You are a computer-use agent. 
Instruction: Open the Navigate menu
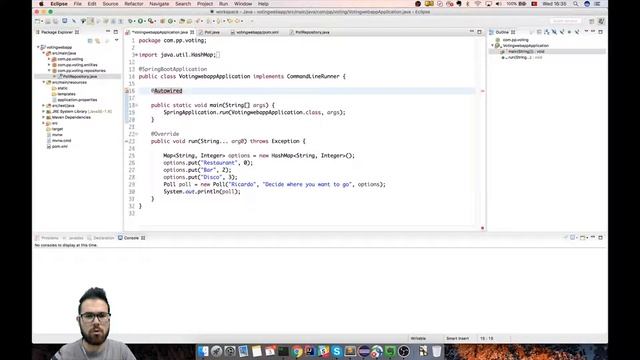(159, 4)
